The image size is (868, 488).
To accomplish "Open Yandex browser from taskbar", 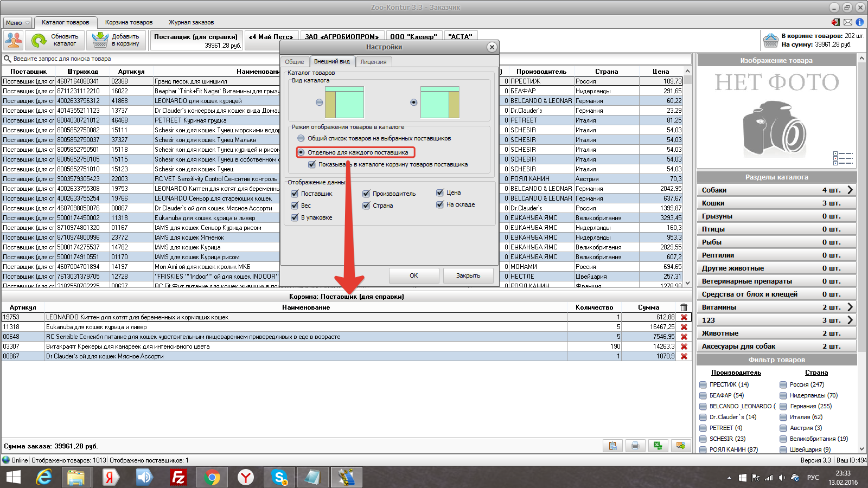I will coord(246,477).
